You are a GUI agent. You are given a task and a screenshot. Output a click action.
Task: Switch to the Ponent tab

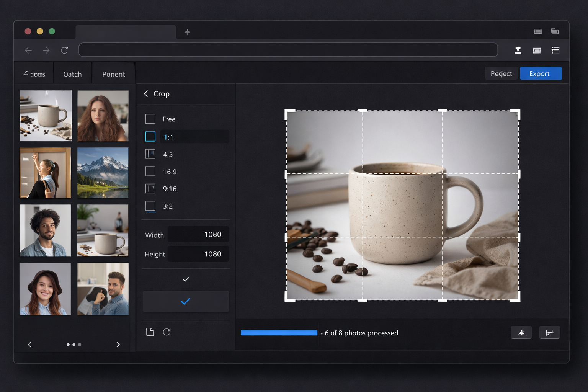pyautogui.click(x=113, y=74)
